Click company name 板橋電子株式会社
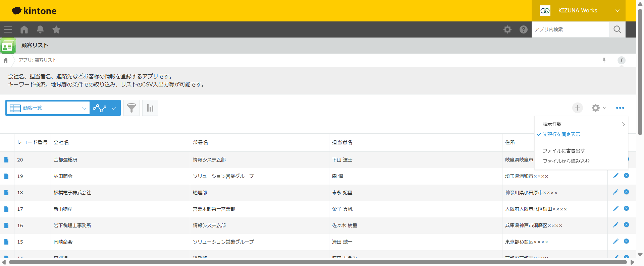The width and height of the screenshot is (644, 266). 72,193
